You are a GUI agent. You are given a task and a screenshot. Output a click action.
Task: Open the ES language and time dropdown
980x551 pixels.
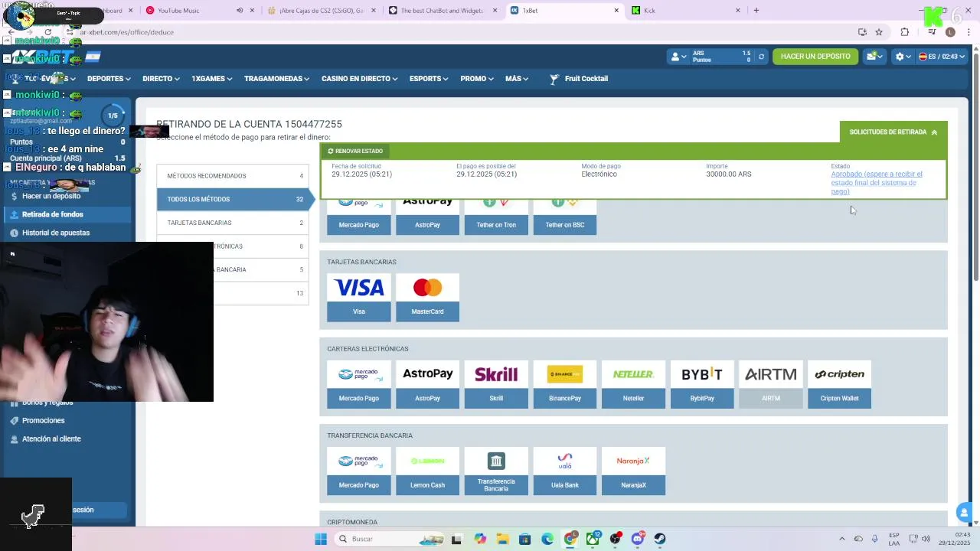point(941,57)
